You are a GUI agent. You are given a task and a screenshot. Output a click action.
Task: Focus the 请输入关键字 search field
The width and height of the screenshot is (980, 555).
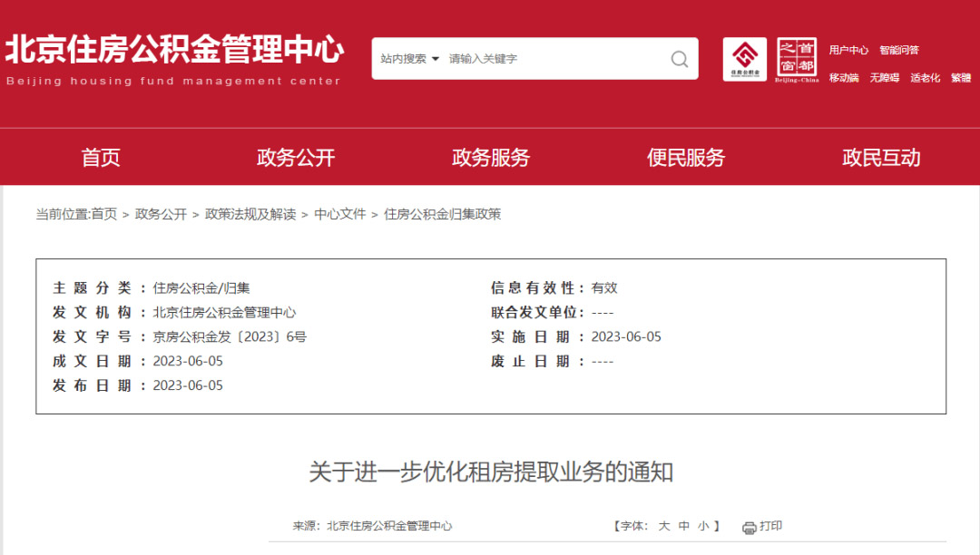coord(556,59)
